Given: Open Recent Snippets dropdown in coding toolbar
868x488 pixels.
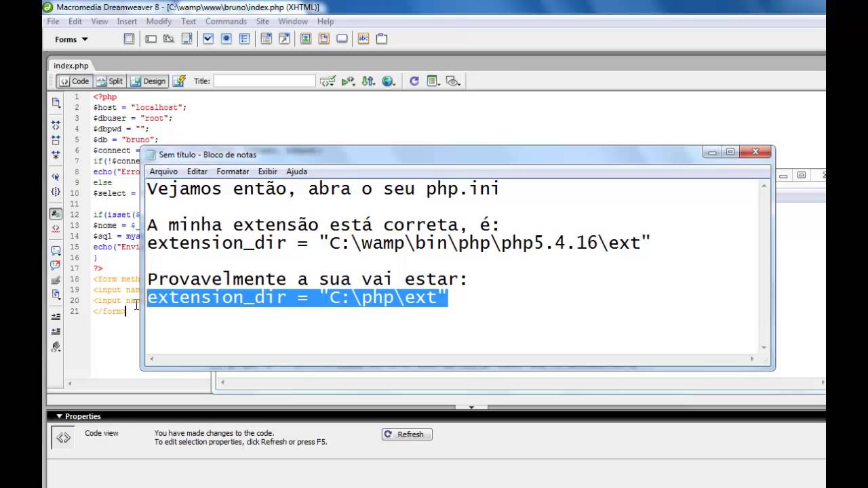Looking at the screenshot, I should pos(56,294).
